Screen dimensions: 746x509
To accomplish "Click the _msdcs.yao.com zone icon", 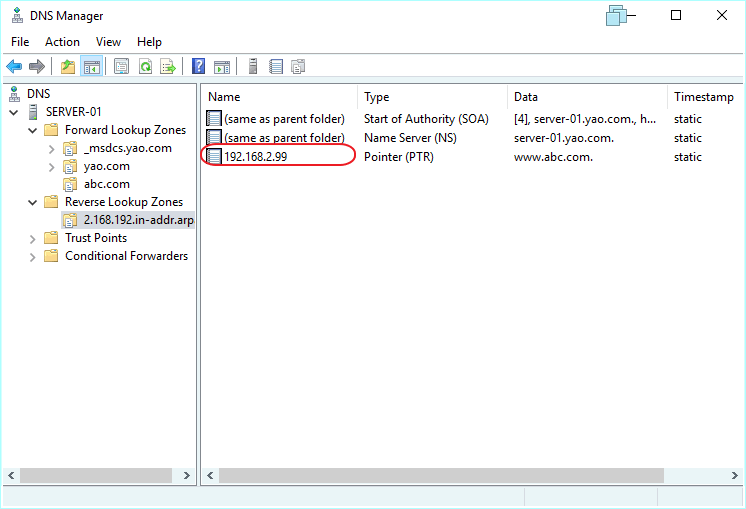I will [x=70, y=148].
